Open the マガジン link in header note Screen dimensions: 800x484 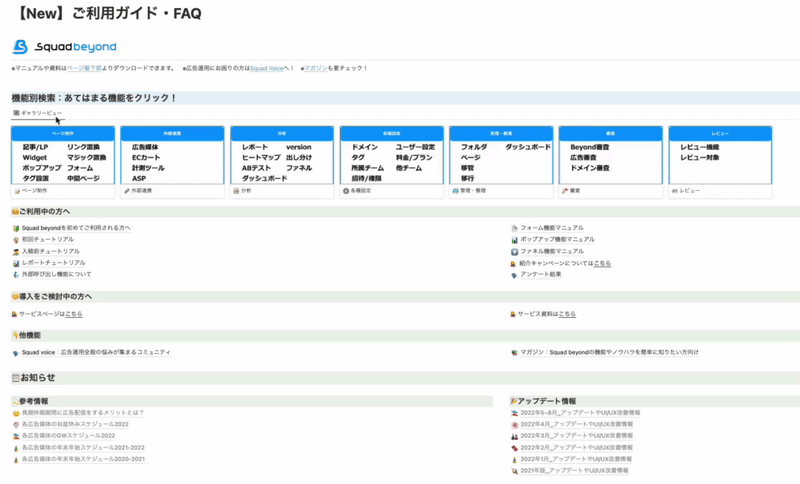pyautogui.click(x=316, y=68)
